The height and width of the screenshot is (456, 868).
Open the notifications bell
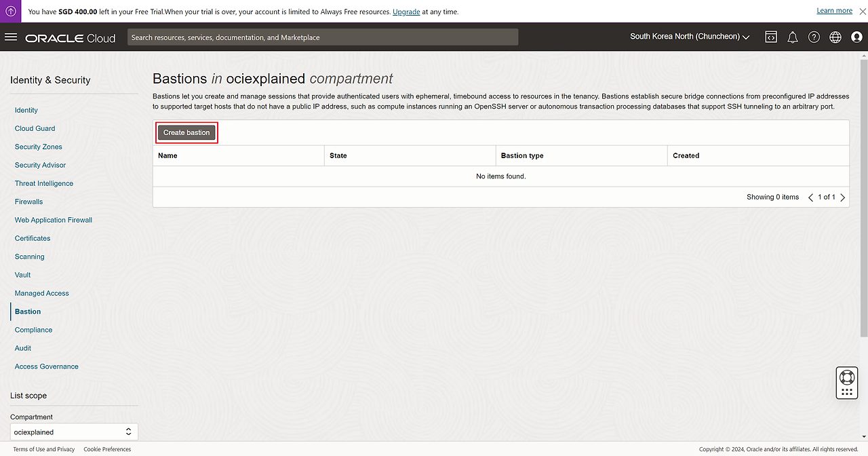[792, 37]
